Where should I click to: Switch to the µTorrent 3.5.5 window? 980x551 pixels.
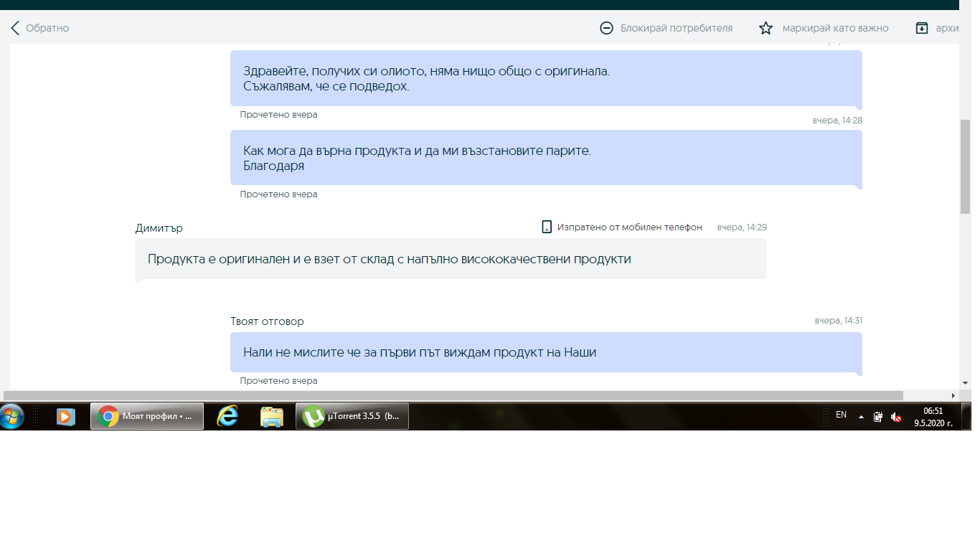pos(352,416)
